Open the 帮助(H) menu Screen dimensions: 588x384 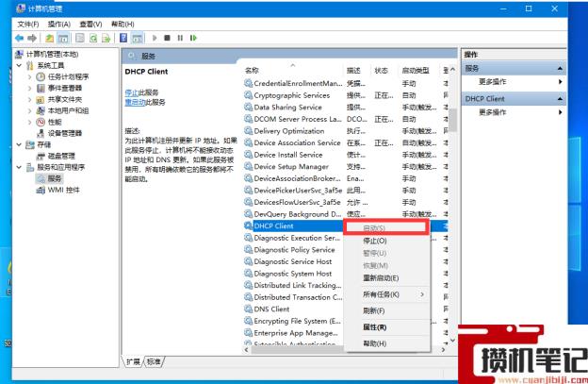[122, 24]
